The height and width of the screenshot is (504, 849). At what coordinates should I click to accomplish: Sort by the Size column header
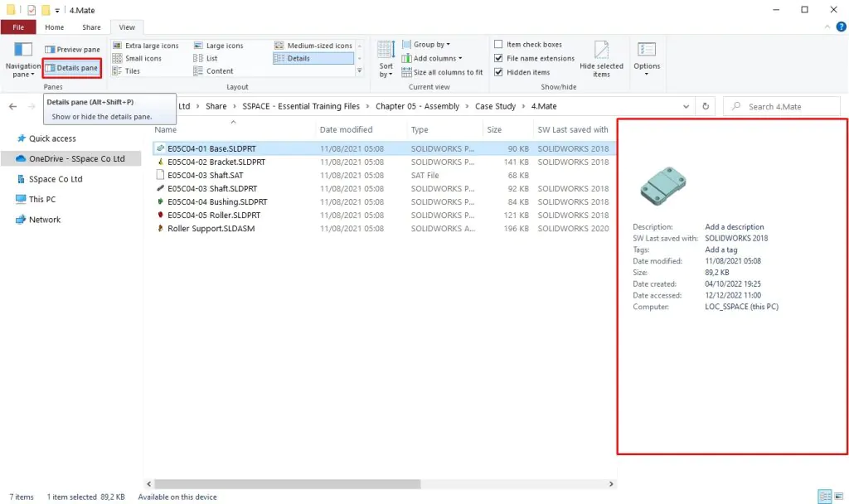pyautogui.click(x=494, y=130)
